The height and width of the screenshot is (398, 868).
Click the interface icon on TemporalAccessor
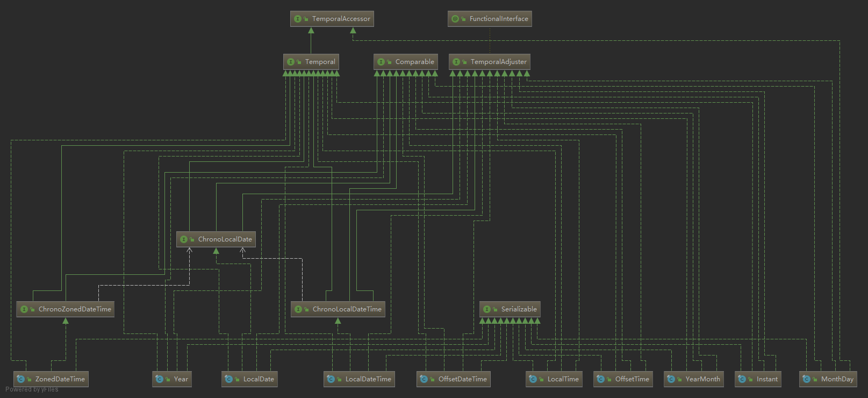298,19
